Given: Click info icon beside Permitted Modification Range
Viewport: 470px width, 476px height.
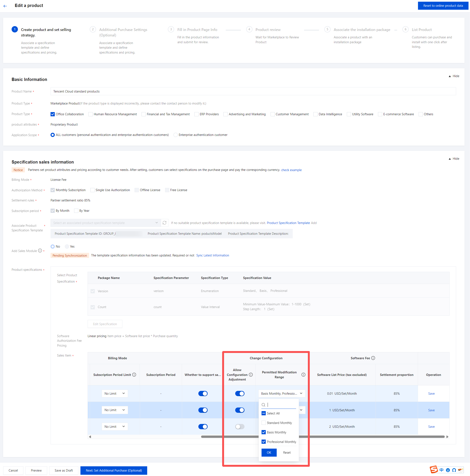Looking at the screenshot, I should tap(303, 374).
